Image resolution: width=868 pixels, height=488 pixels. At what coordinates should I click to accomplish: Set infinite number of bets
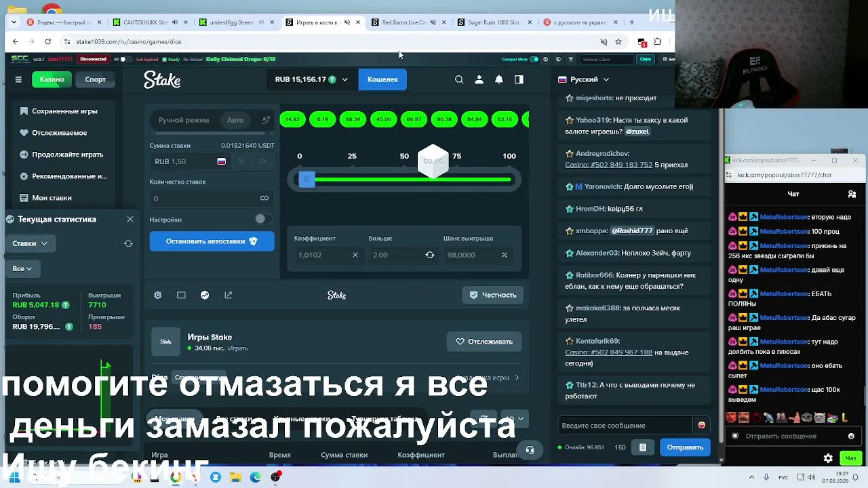264,198
